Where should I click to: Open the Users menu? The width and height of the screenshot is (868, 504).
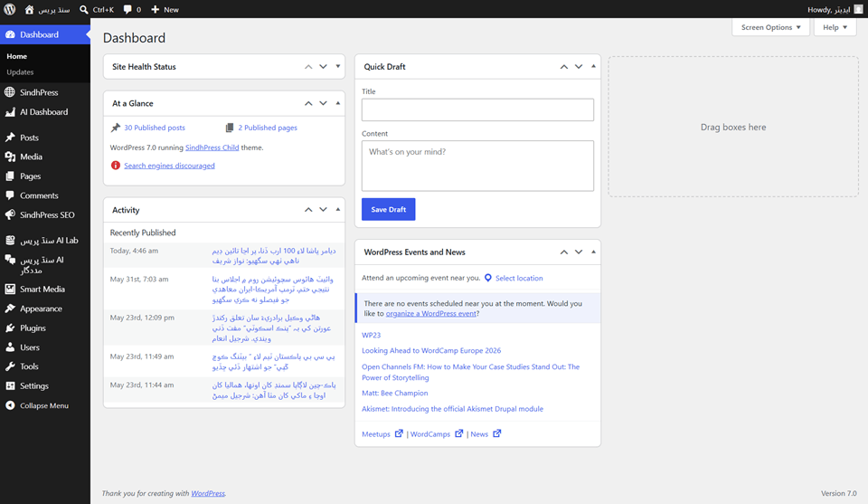coord(45,347)
